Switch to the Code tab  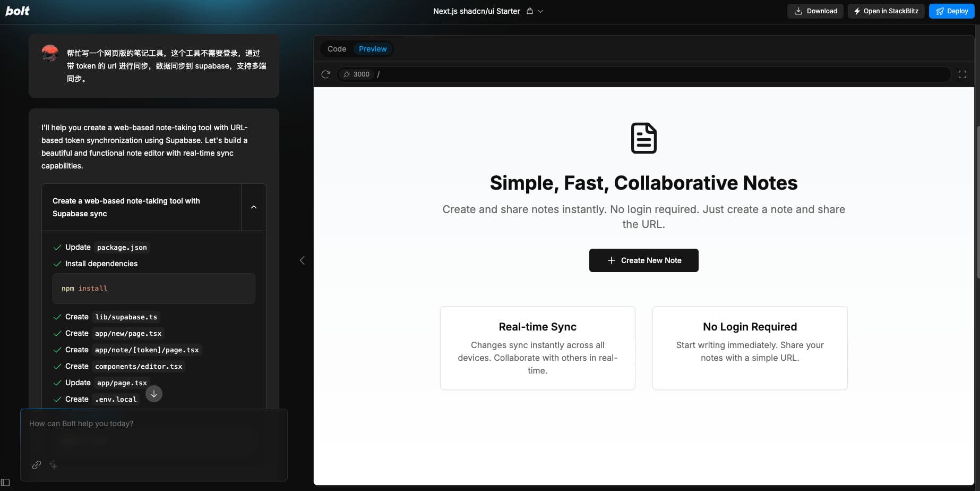point(337,49)
